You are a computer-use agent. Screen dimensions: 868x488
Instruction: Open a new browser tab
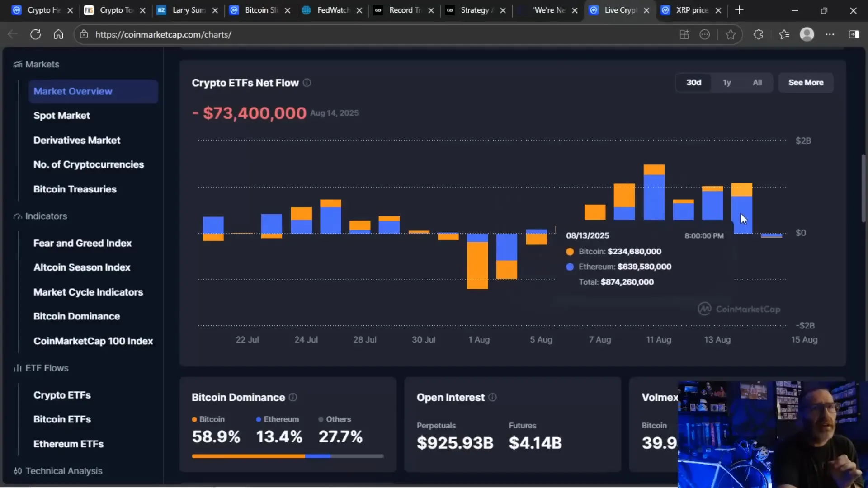[x=739, y=10]
